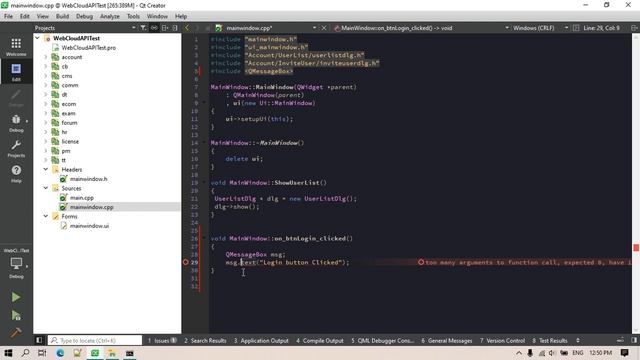Select WebCloudAPITest.pro file

[89, 47]
